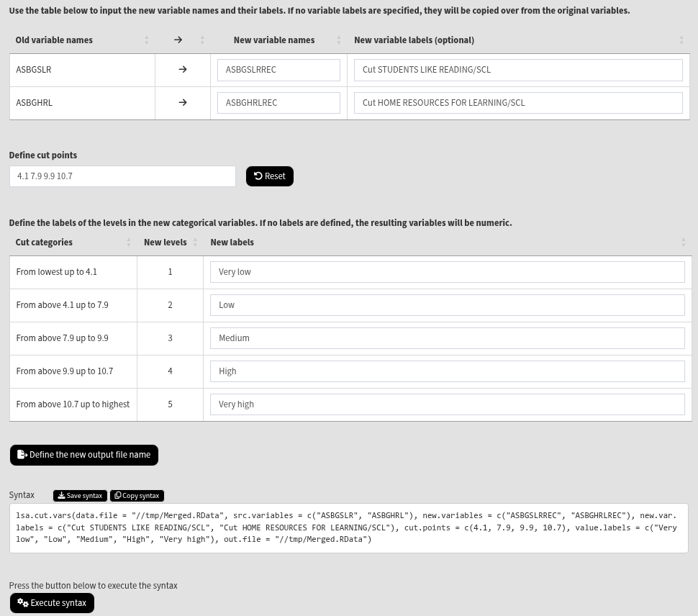Copy syntax to clipboard
This screenshot has width=698, height=616.
[x=137, y=496]
